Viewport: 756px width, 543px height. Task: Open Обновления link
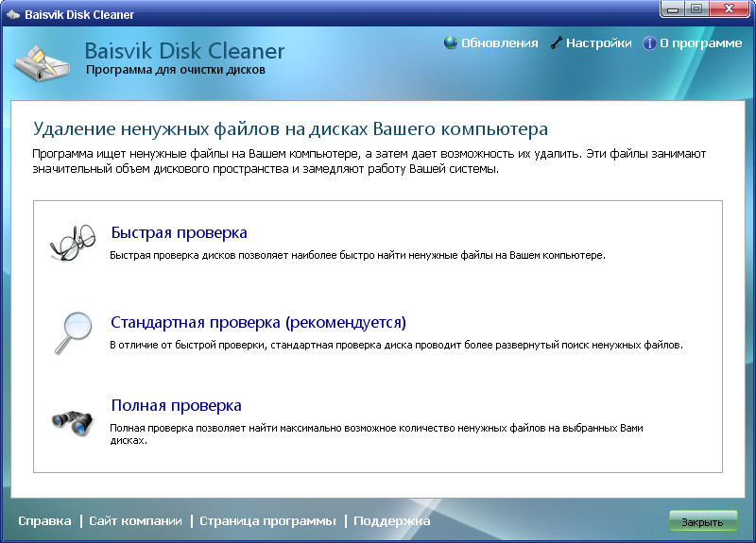coord(500,42)
